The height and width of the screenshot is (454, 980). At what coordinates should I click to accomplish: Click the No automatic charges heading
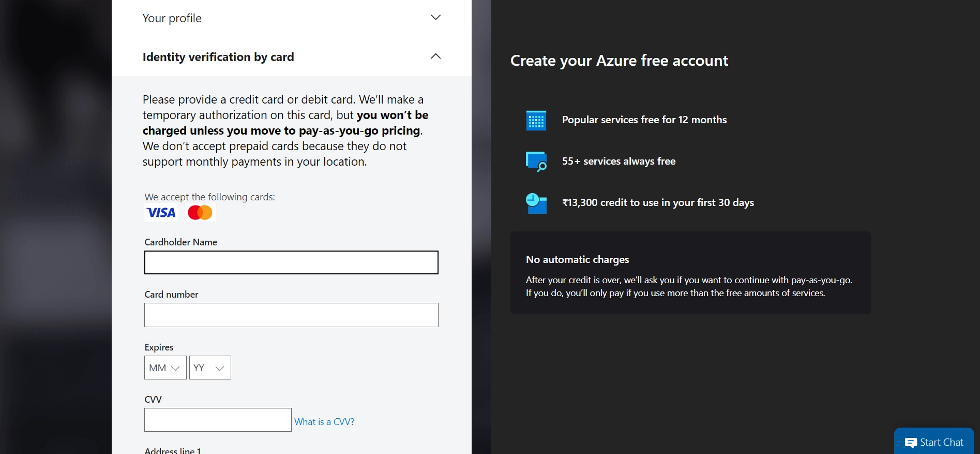577,259
